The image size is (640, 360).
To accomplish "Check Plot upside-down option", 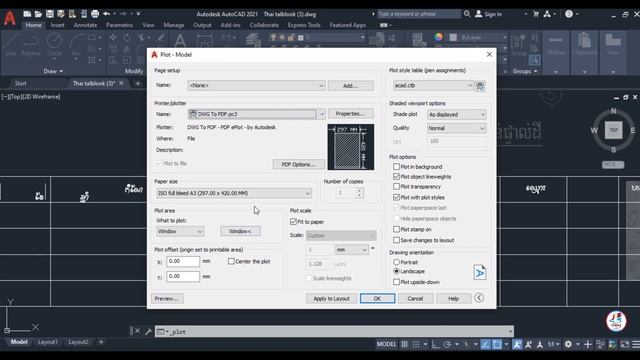I will coord(396,282).
